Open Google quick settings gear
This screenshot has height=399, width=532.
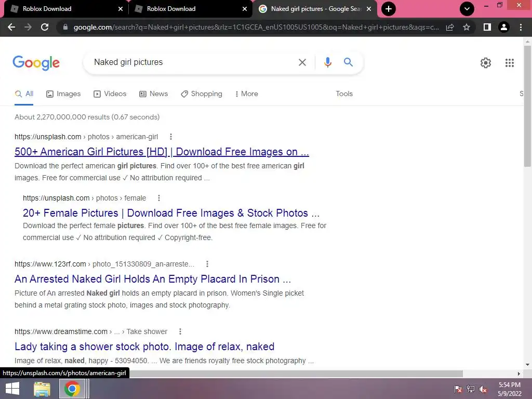pyautogui.click(x=486, y=63)
